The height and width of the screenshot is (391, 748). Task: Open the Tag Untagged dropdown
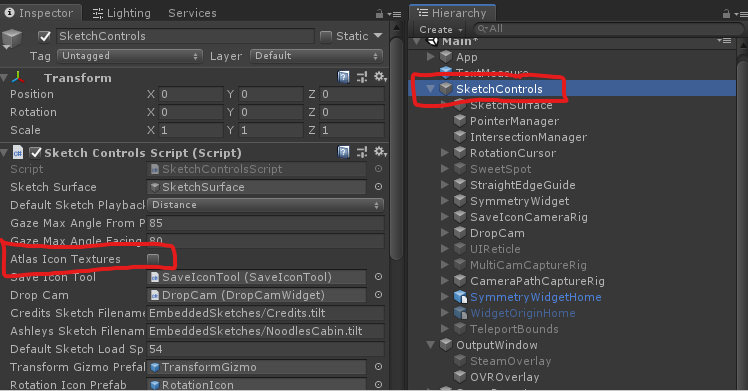tap(130, 56)
